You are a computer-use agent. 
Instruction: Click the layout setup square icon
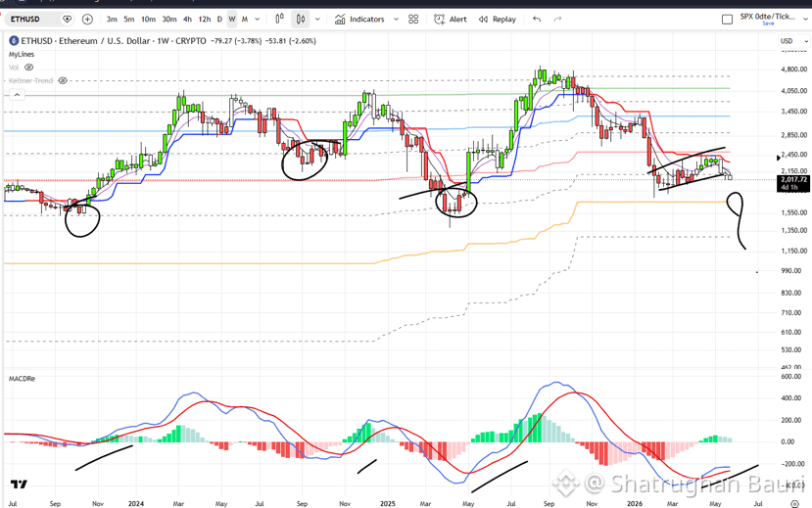pos(727,20)
